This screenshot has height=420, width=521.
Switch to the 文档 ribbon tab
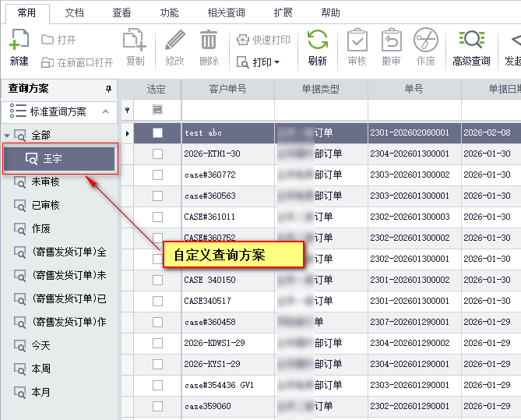click(74, 12)
